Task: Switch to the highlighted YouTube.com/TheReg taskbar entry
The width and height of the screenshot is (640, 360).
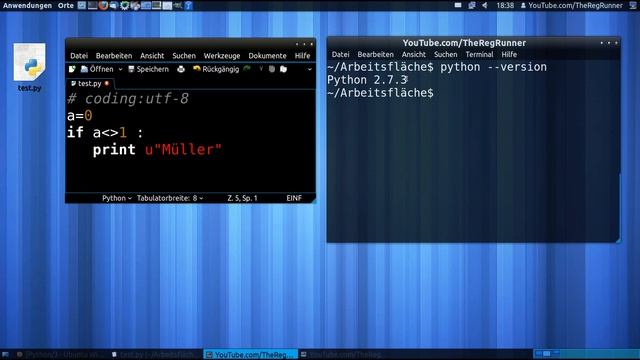Action: click(251, 355)
